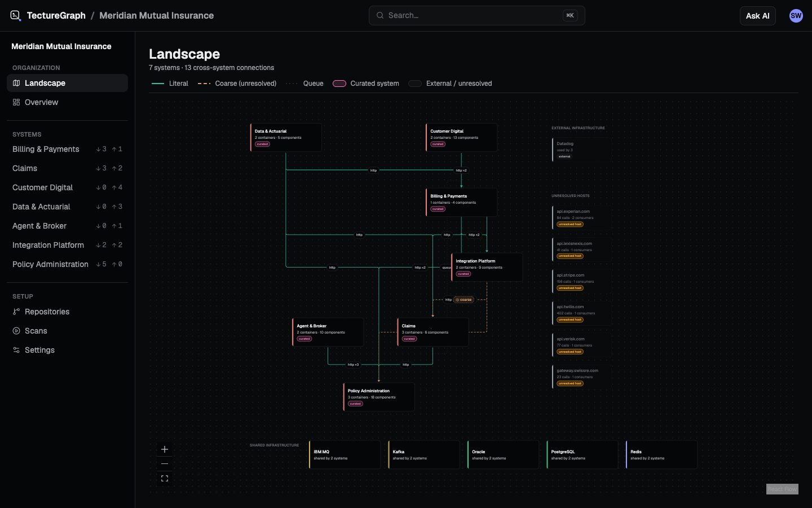Click the Oracle shared infrastructure card
Image resolution: width=812 pixels, height=508 pixels.
503,455
